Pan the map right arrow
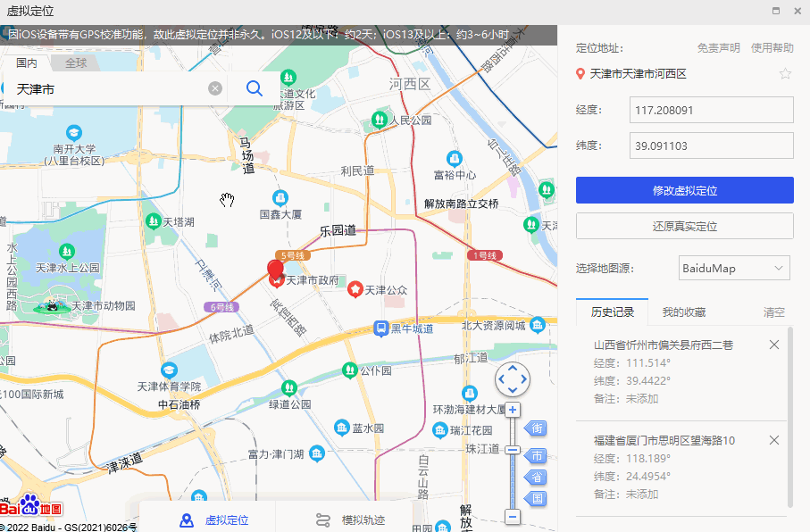810x532 pixels. [524, 379]
